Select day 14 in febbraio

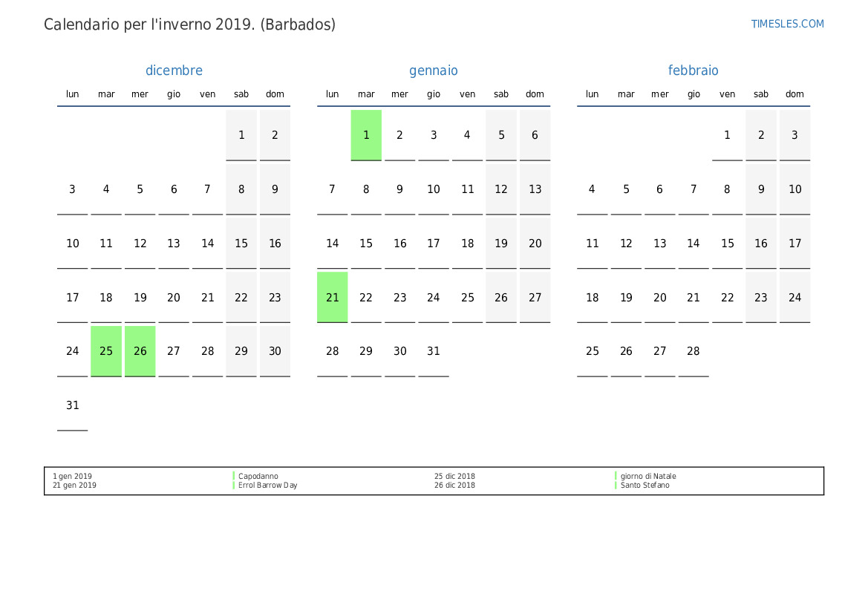point(694,244)
